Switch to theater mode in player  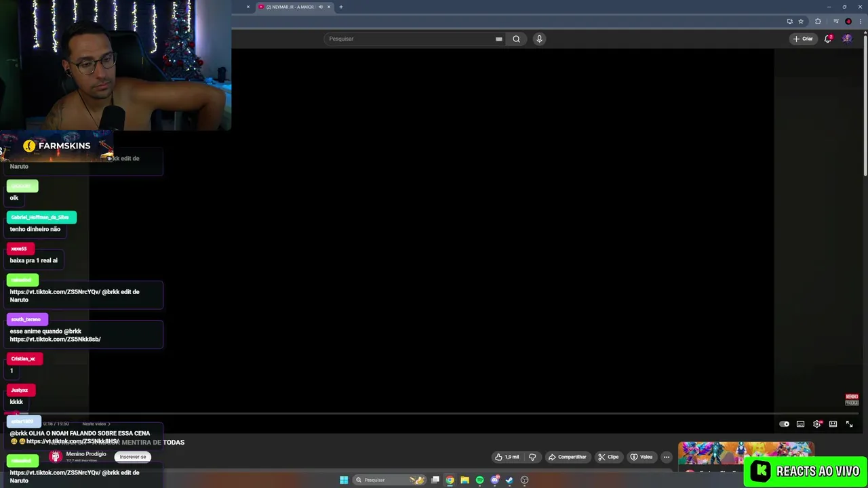(833, 424)
